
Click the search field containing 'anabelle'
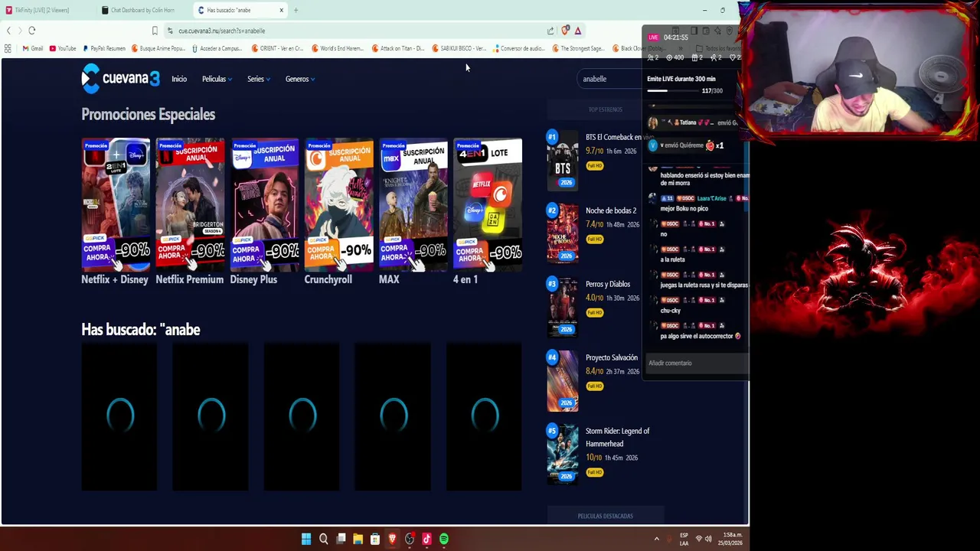coord(609,79)
